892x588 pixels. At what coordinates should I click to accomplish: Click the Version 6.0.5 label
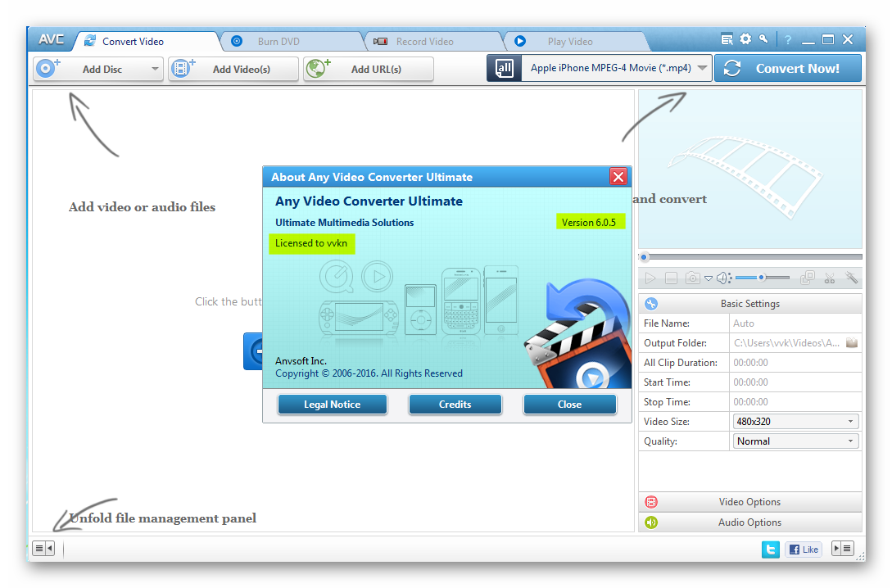[590, 223]
